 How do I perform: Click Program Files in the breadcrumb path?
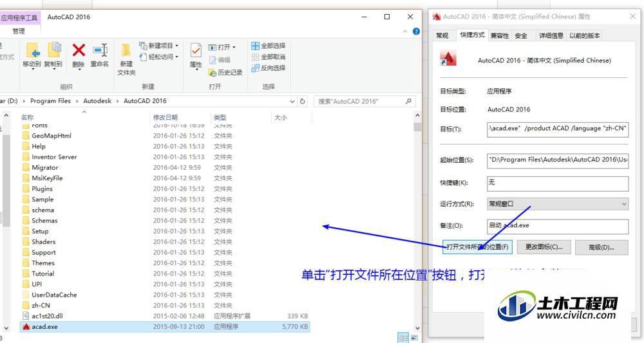(x=50, y=101)
